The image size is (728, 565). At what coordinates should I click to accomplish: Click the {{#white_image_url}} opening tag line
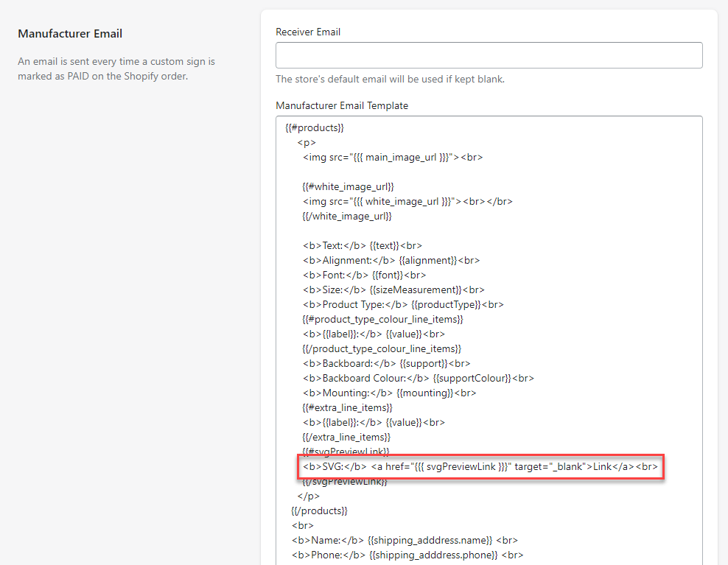[348, 186]
